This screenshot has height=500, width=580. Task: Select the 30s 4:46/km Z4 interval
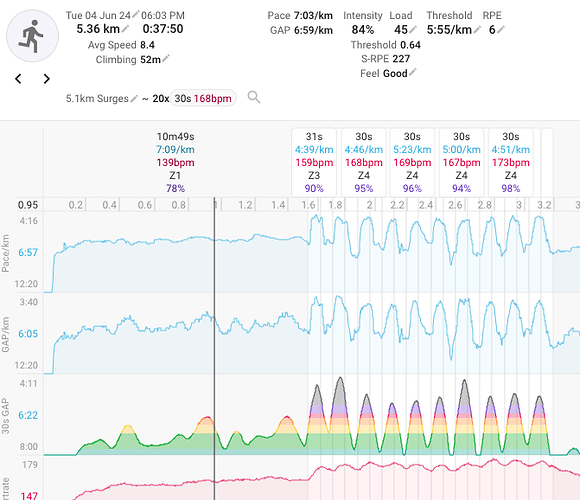coord(364,162)
